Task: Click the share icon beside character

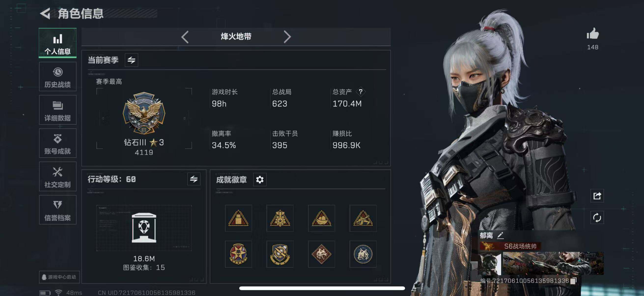Action: pyautogui.click(x=597, y=196)
